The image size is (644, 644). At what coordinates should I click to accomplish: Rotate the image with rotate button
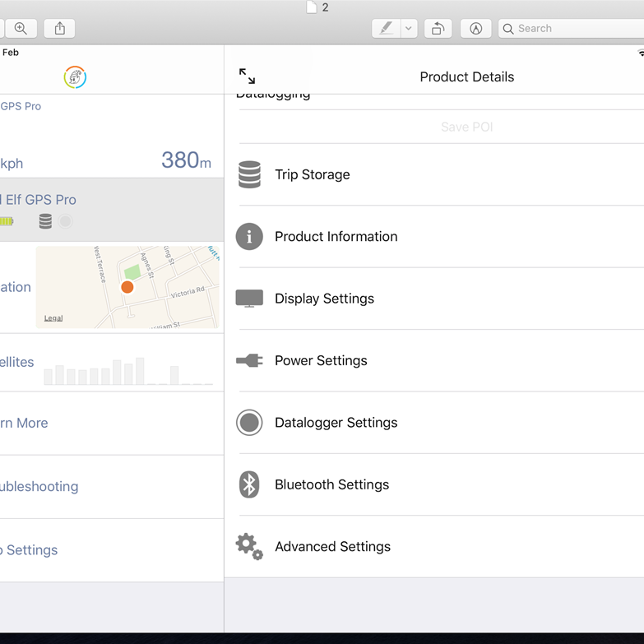(438, 28)
